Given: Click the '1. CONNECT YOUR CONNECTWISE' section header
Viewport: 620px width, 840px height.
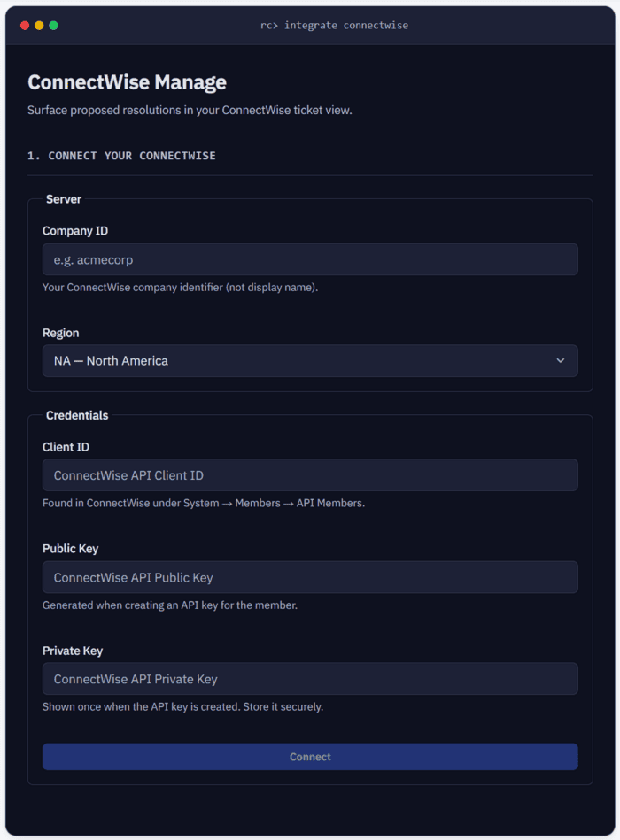Looking at the screenshot, I should pos(121,156).
